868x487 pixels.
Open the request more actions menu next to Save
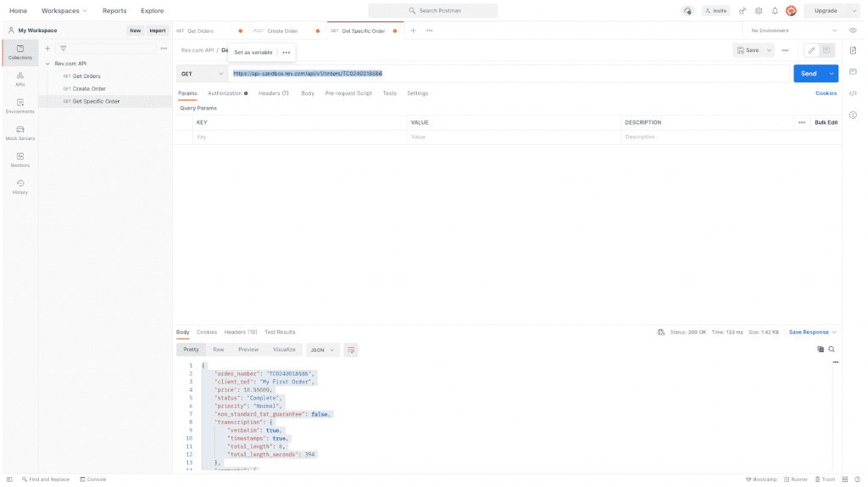(785, 50)
